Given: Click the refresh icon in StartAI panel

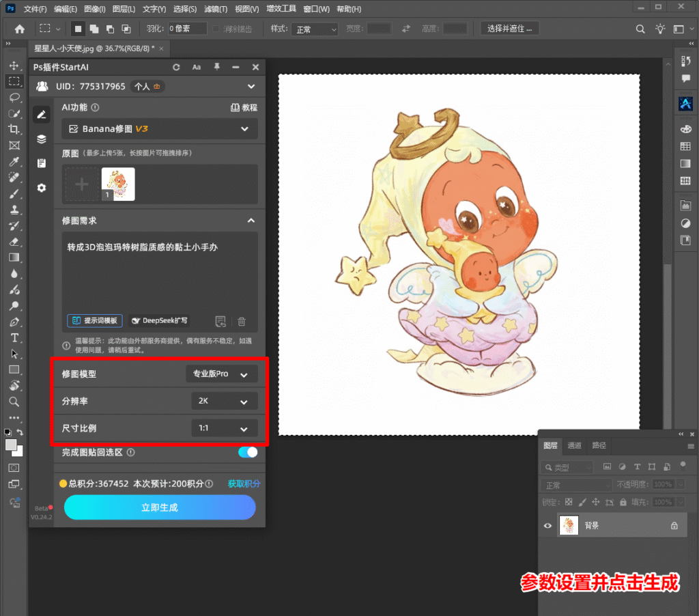Looking at the screenshot, I should pos(176,67).
